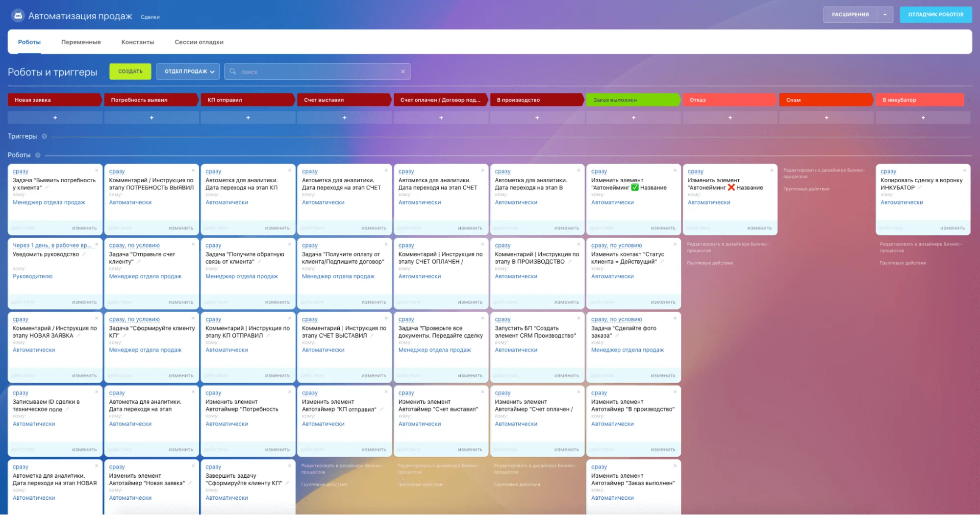Viewport: 980px width, 515px height.
Task: Click Групповые действия under Спам column top
Action: coord(806,189)
